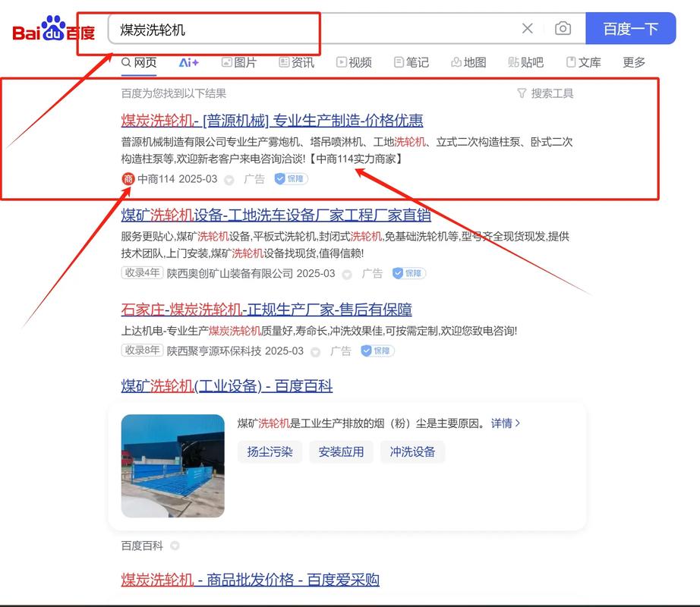Viewport: 700px width, 607px height.
Task: Open result 石家庄-煤炭洗轮机-正规生产厂家
Action: (x=266, y=310)
